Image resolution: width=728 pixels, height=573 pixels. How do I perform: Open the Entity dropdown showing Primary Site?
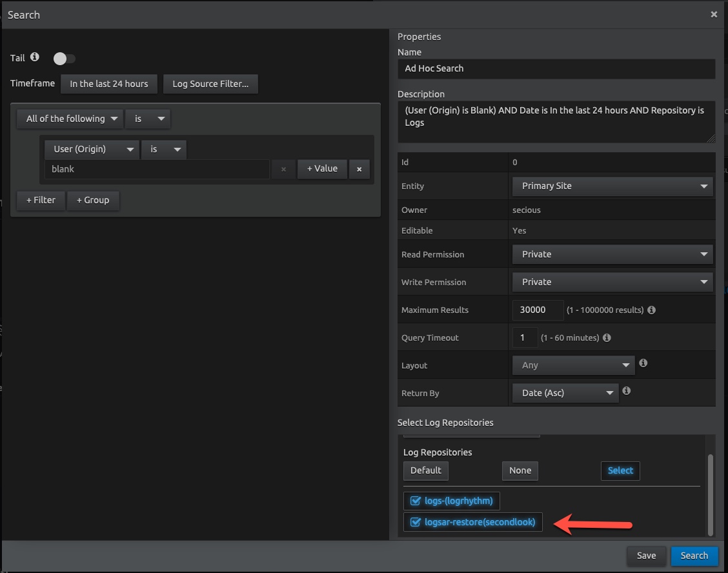pyautogui.click(x=612, y=186)
